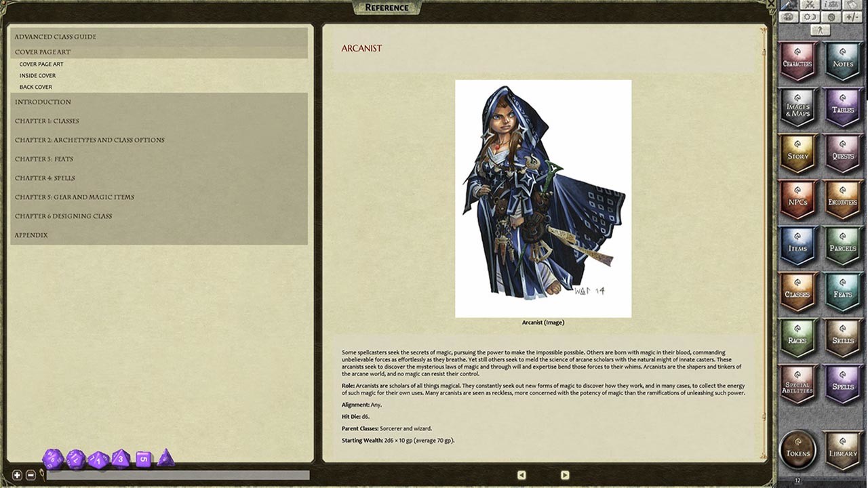
Task: Open the Characters panel
Action: 797,62
